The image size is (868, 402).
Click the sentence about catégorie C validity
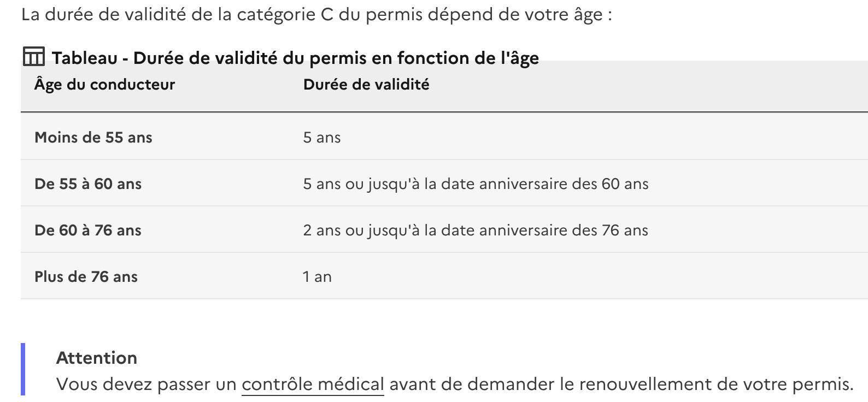(316, 14)
